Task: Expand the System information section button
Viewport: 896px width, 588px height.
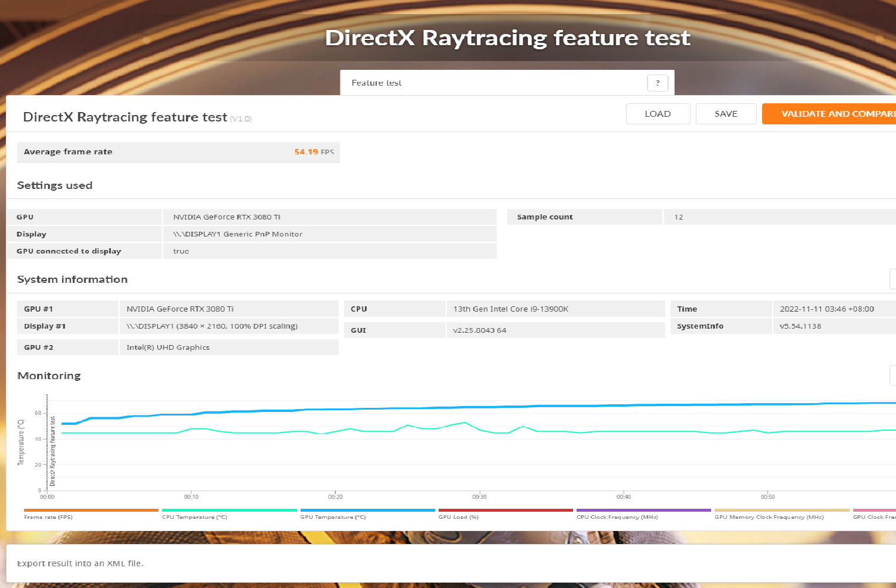Action: (893, 279)
